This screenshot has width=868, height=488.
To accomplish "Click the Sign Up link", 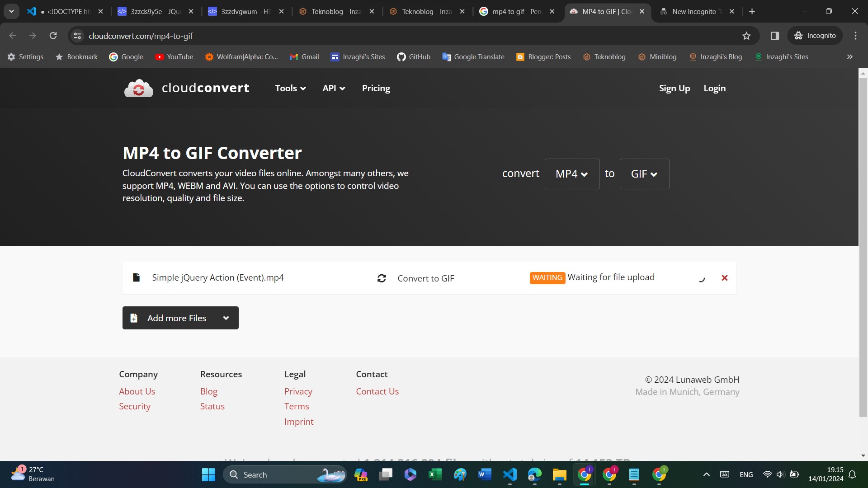I will 674,89.
